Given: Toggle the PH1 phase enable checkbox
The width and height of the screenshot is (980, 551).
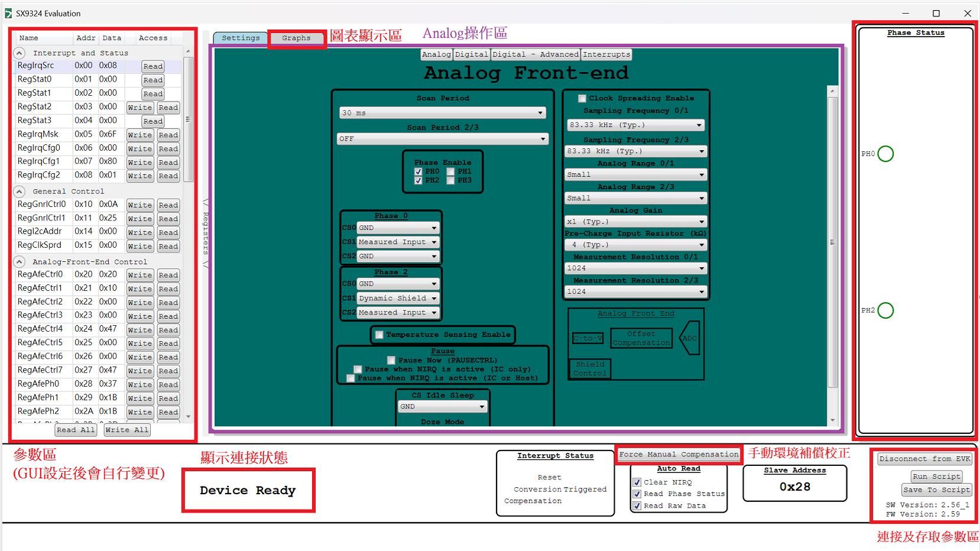Looking at the screenshot, I should click(451, 172).
